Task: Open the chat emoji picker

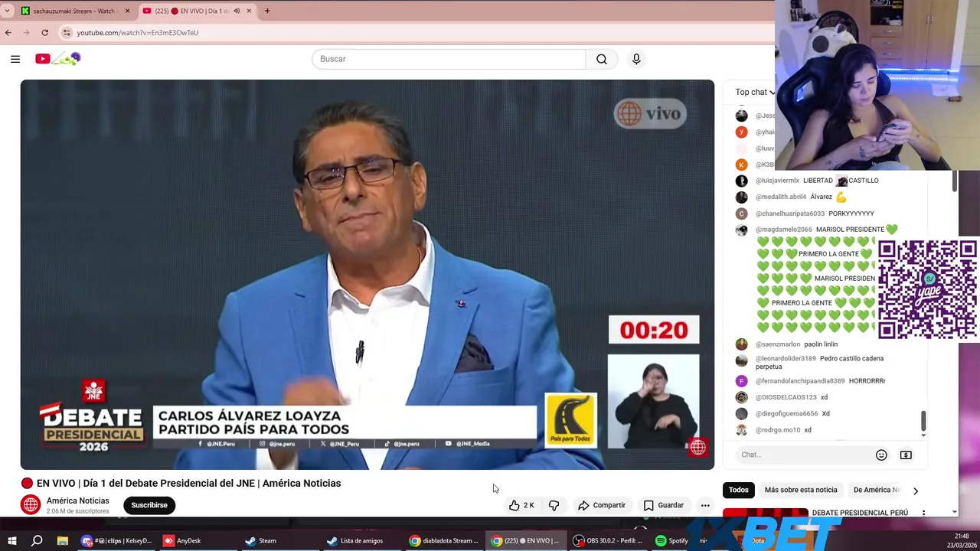Action: click(881, 455)
